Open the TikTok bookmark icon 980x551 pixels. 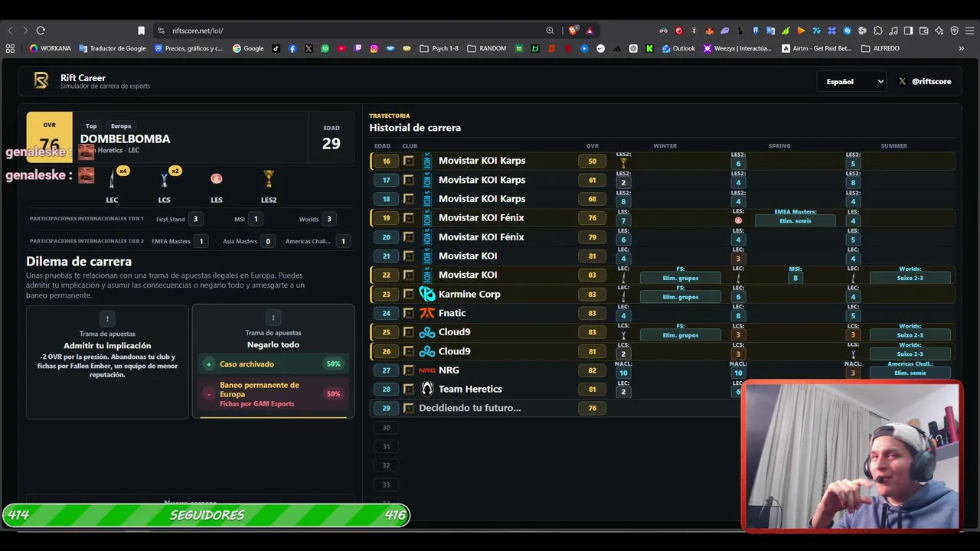point(276,48)
